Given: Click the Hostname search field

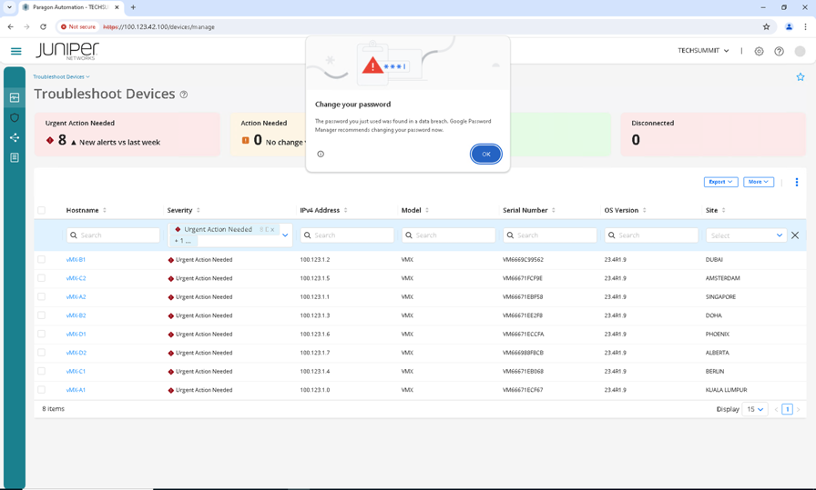Looking at the screenshot, I should [113, 235].
